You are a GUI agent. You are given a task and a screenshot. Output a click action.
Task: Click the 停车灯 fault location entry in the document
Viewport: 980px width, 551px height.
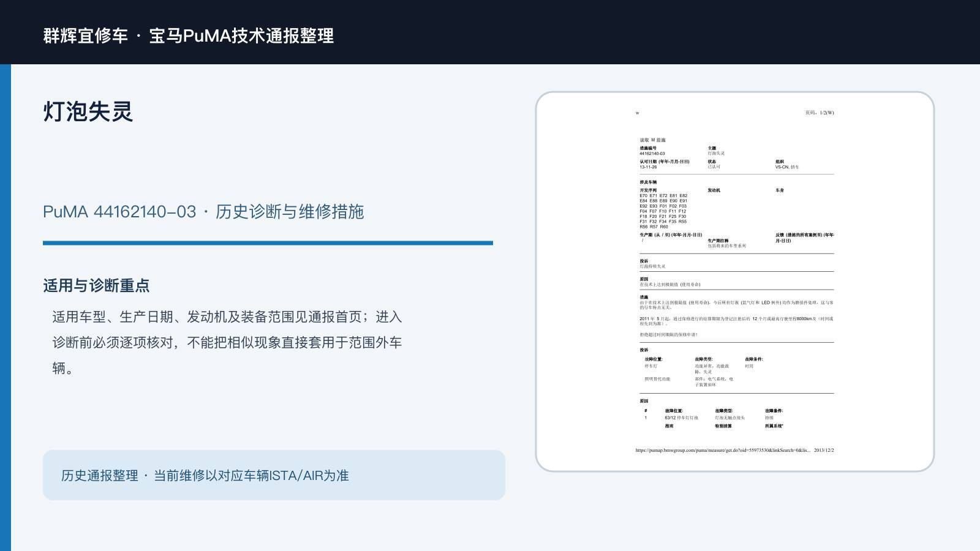tap(650, 366)
